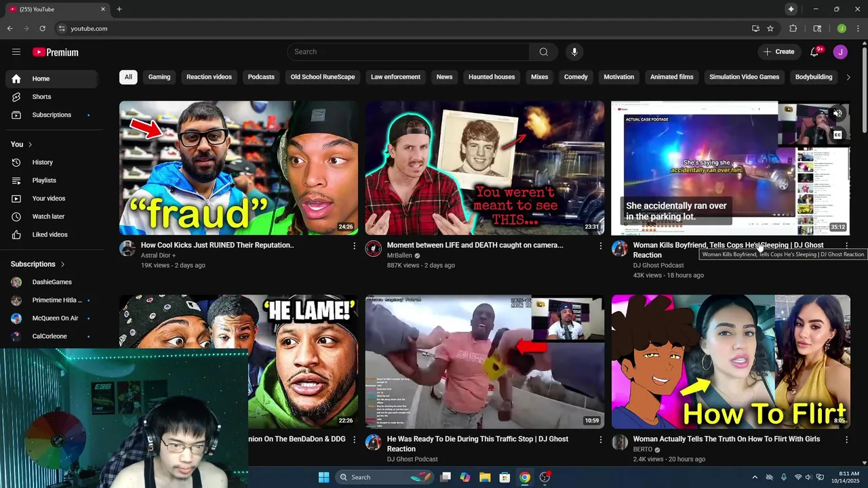Open 'How Cool Kicks Just RUINED' video title
Image resolution: width=868 pixels, height=488 pixels.
pos(217,245)
